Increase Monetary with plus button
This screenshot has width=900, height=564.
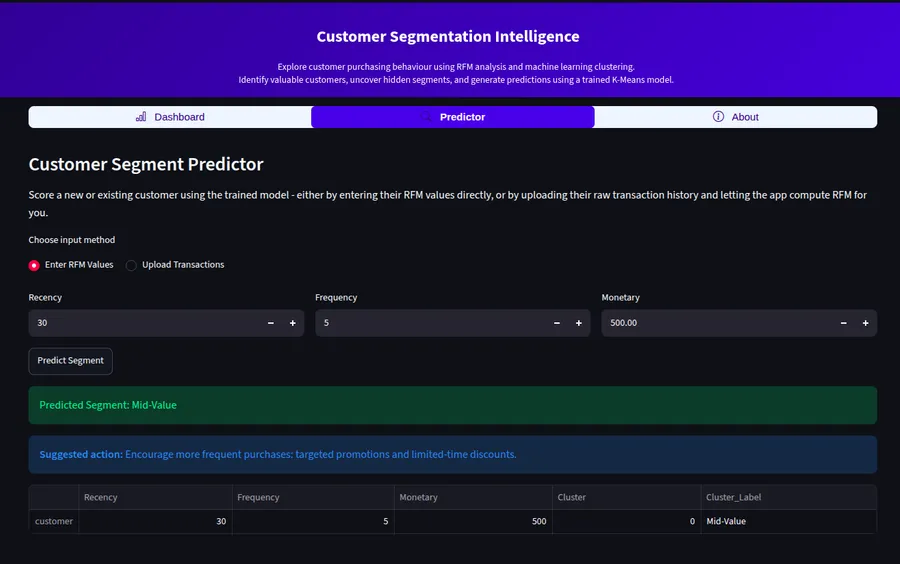(x=866, y=323)
